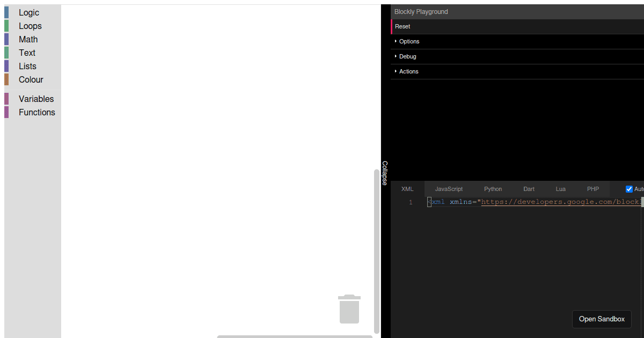This screenshot has width=644, height=338.
Task: Select the Math category
Action: 28,39
